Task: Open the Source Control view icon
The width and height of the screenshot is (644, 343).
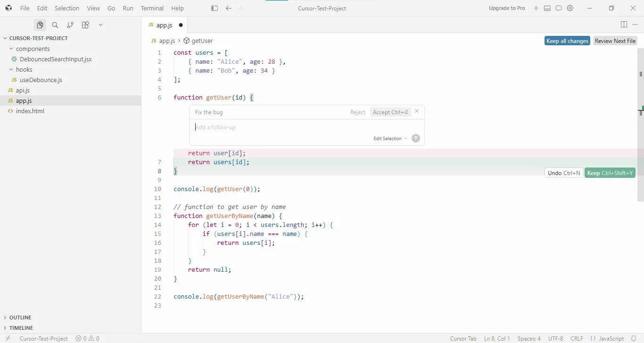Action: (x=70, y=25)
